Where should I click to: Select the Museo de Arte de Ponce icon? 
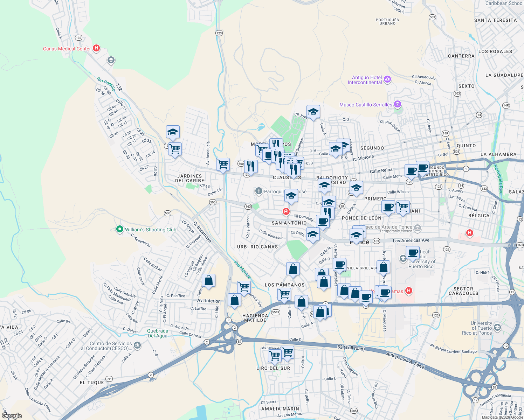[417, 229]
